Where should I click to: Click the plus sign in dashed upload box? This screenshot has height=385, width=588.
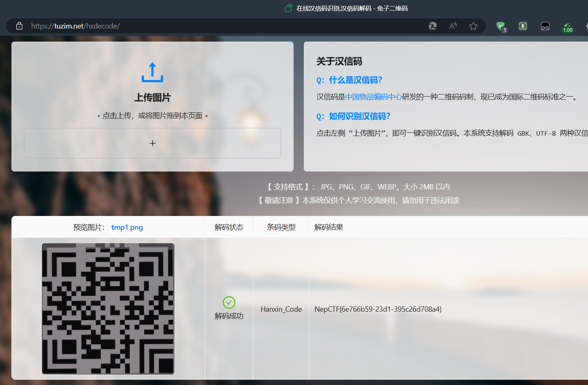coord(152,143)
